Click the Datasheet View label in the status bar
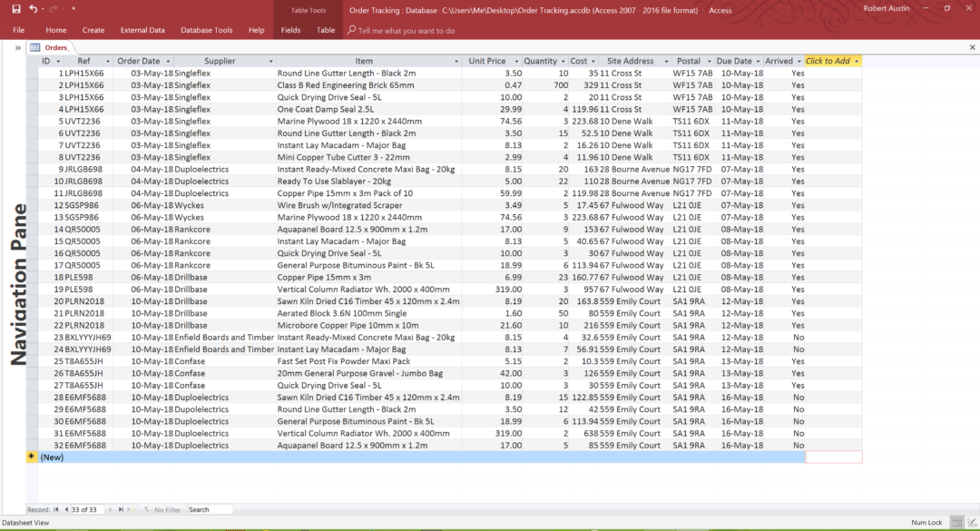This screenshot has height=531, width=980. (25, 523)
